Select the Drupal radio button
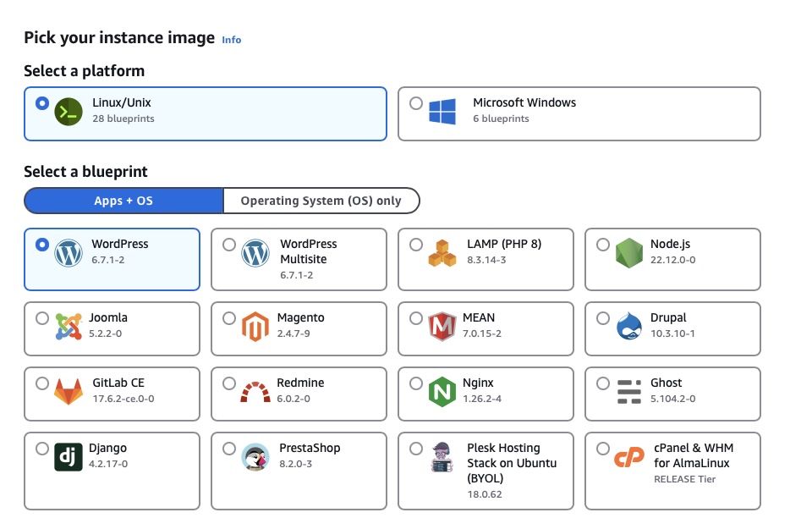This screenshot has height=529, width=812. coord(603,318)
